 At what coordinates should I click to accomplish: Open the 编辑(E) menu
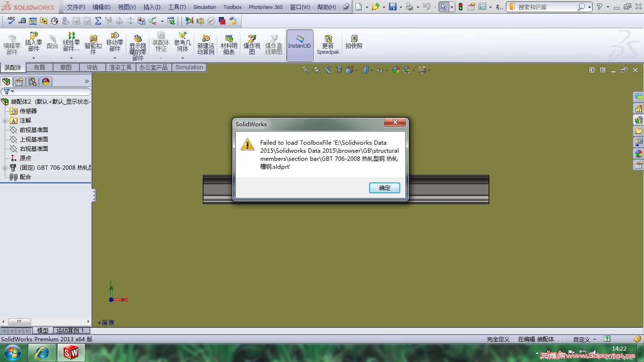[101, 7]
